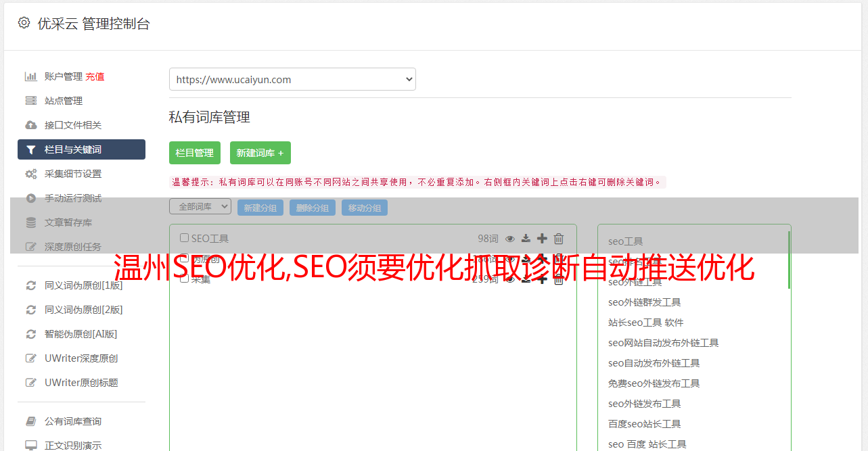Click the edit icon for UWriter深度原创
This screenshot has width=868, height=451.
30,358
